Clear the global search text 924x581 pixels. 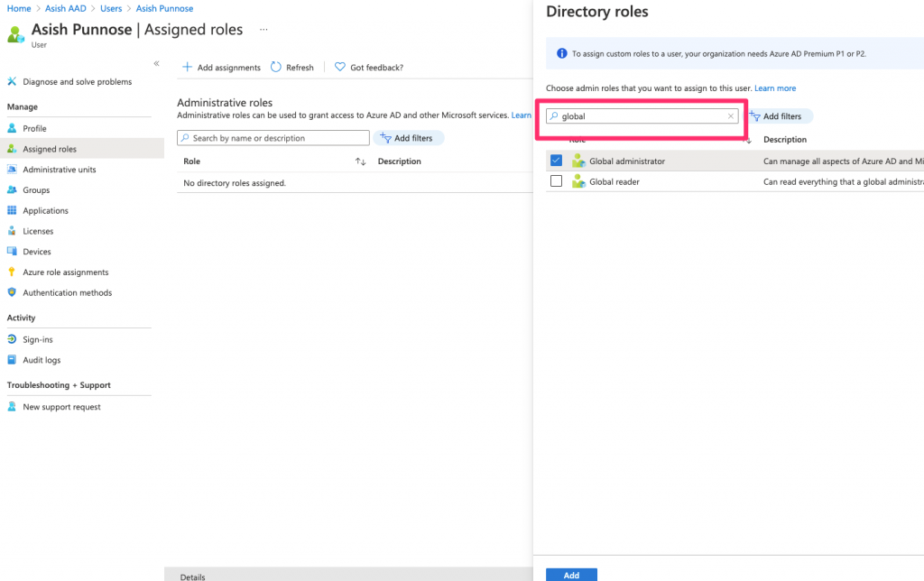point(731,116)
